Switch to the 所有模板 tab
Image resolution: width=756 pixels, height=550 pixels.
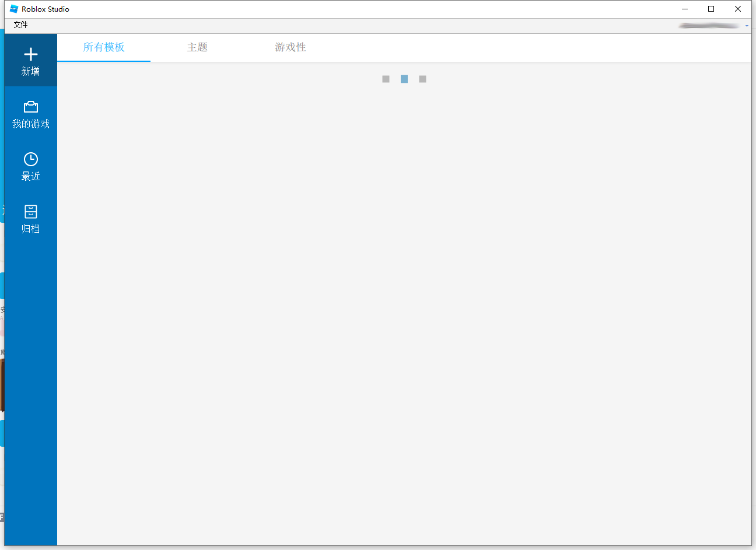(104, 47)
